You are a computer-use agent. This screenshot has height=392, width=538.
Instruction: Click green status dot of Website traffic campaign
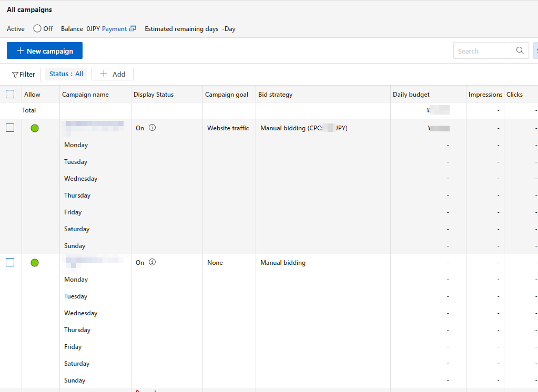[35, 128]
